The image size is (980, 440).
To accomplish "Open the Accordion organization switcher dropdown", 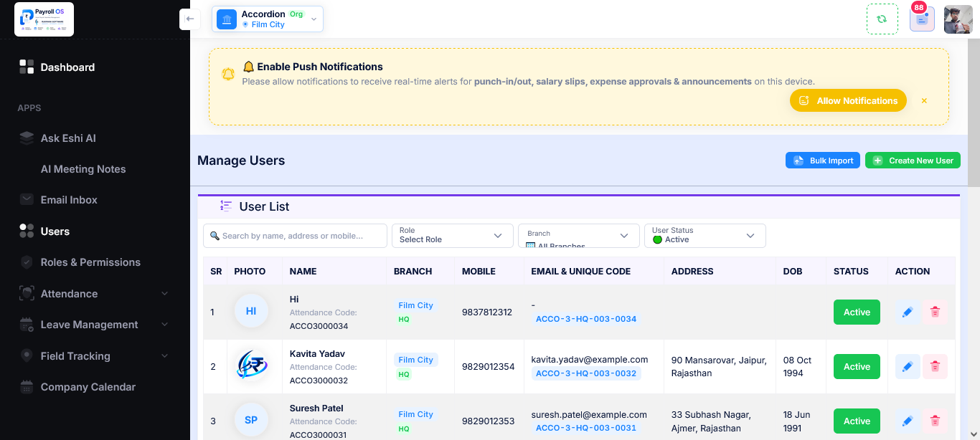I will (x=268, y=19).
